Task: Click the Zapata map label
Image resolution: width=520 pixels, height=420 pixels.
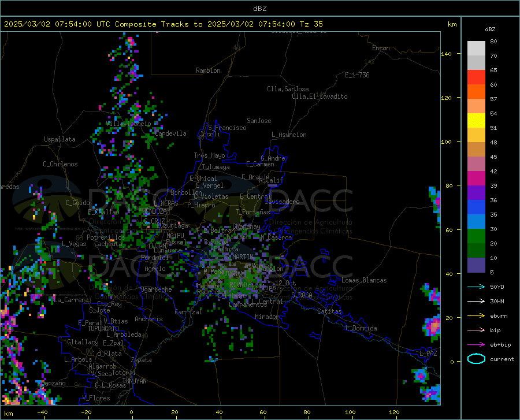Action: (142, 360)
